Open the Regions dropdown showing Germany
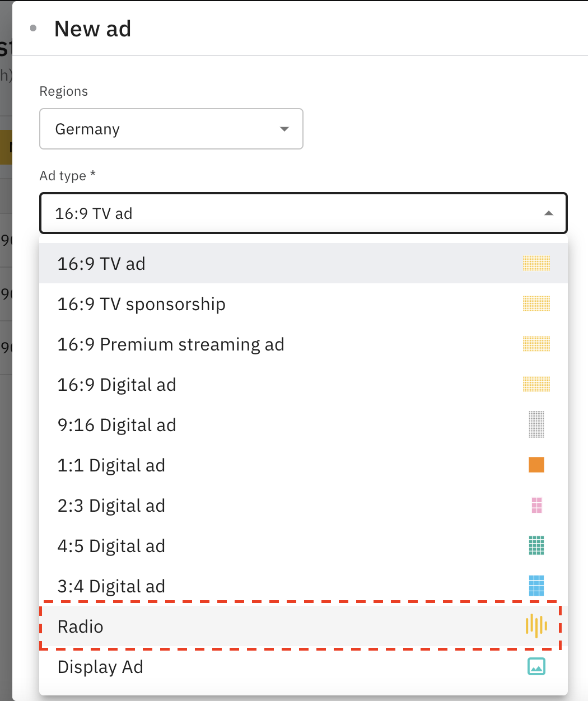The height and width of the screenshot is (701, 588). tap(171, 129)
